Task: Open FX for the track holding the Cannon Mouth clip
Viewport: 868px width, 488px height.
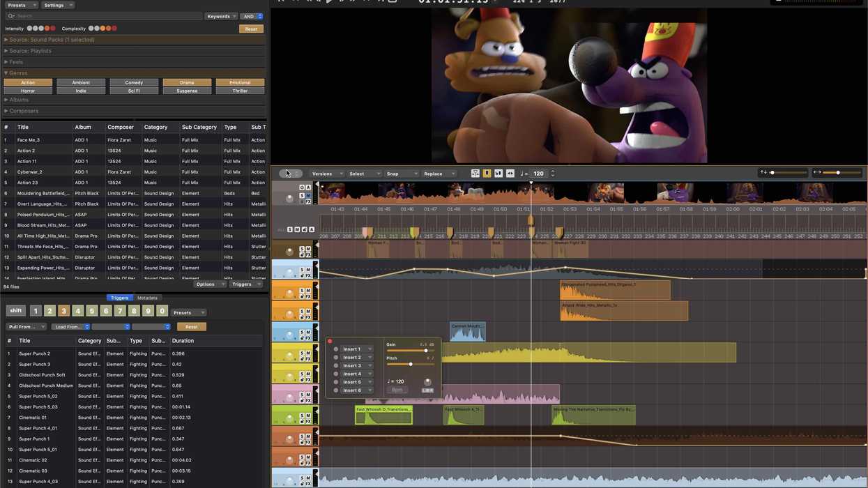Action: pyautogui.click(x=308, y=337)
